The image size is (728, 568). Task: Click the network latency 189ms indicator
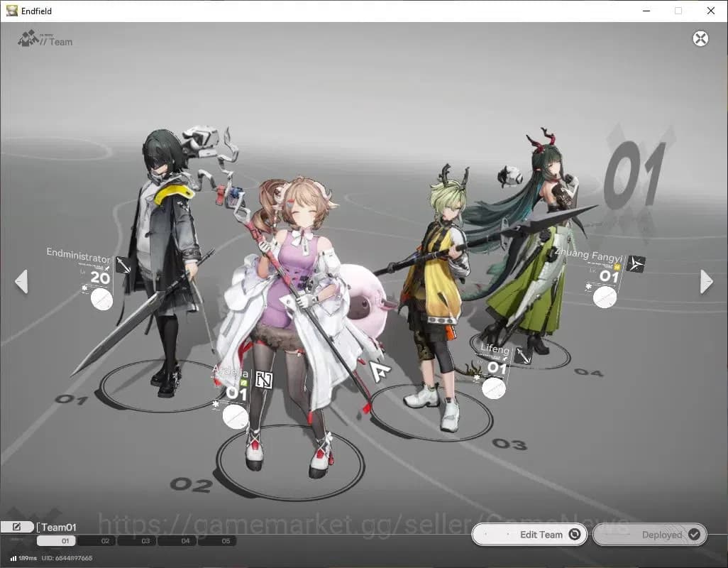click(23, 558)
